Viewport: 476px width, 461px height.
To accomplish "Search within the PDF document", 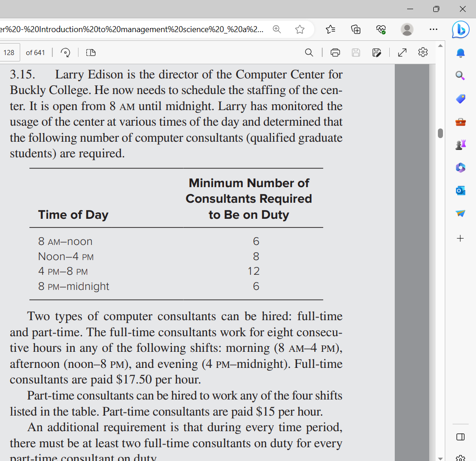I will click(309, 52).
